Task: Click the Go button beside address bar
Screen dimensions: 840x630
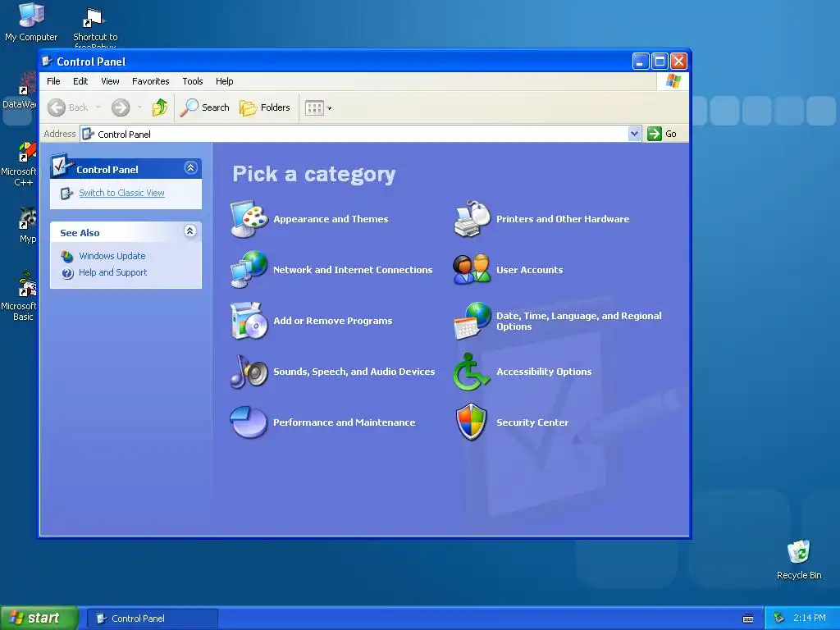Action: (x=662, y=134)
